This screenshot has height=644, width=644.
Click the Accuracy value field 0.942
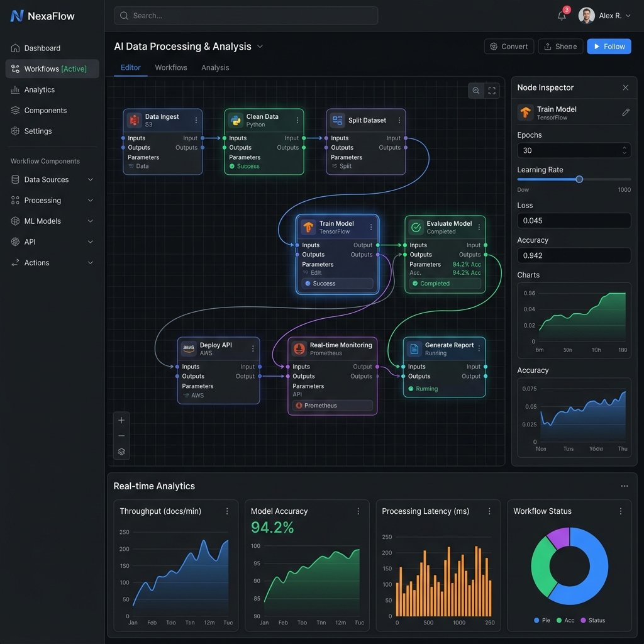(x=574, y=255)
